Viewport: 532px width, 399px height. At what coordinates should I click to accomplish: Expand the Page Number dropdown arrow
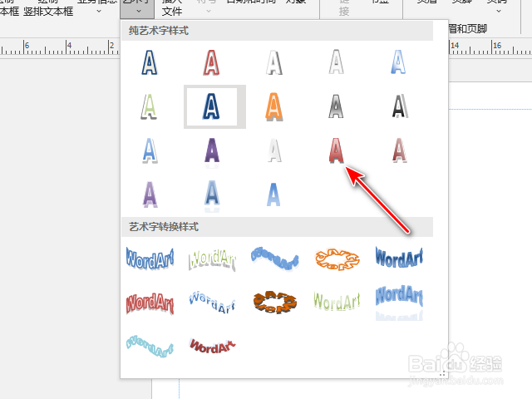tap(499, 11)
